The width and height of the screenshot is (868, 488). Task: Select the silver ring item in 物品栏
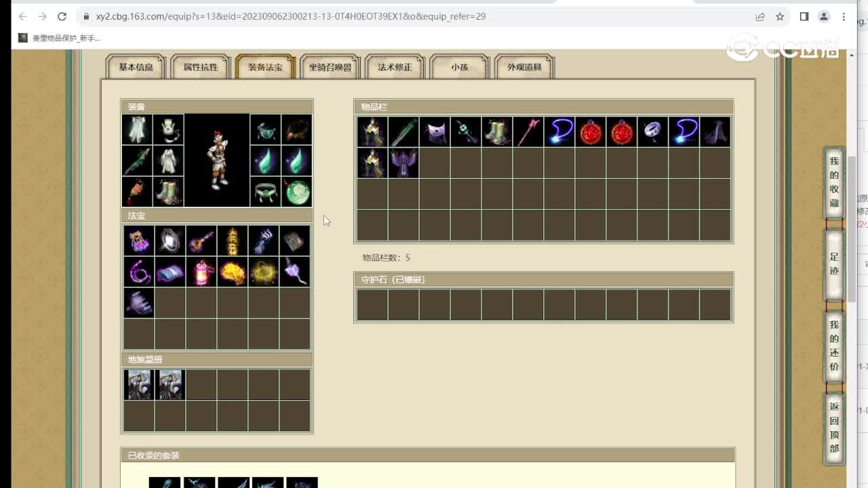(653, 131)
